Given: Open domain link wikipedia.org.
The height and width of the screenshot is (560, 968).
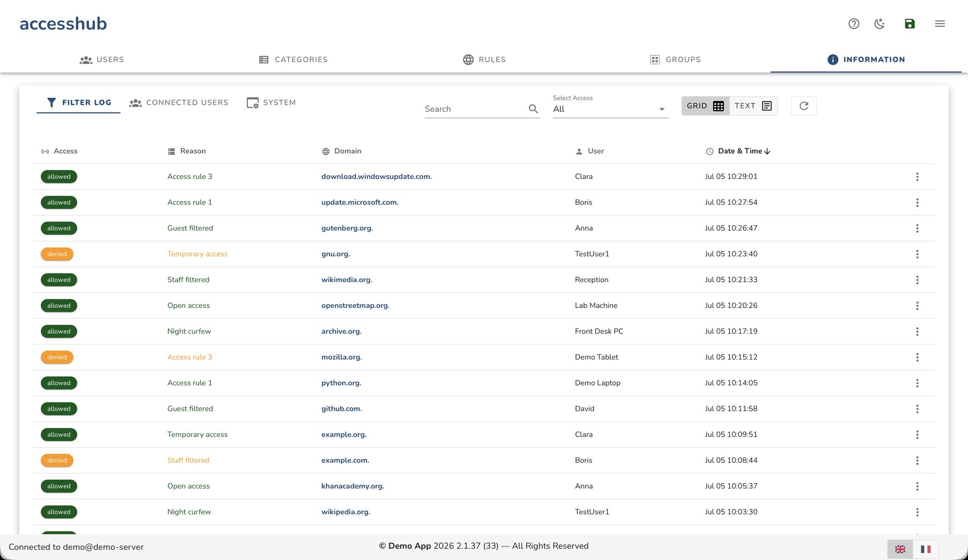Looking at the screenshot, I should click(x=346, y=512).
